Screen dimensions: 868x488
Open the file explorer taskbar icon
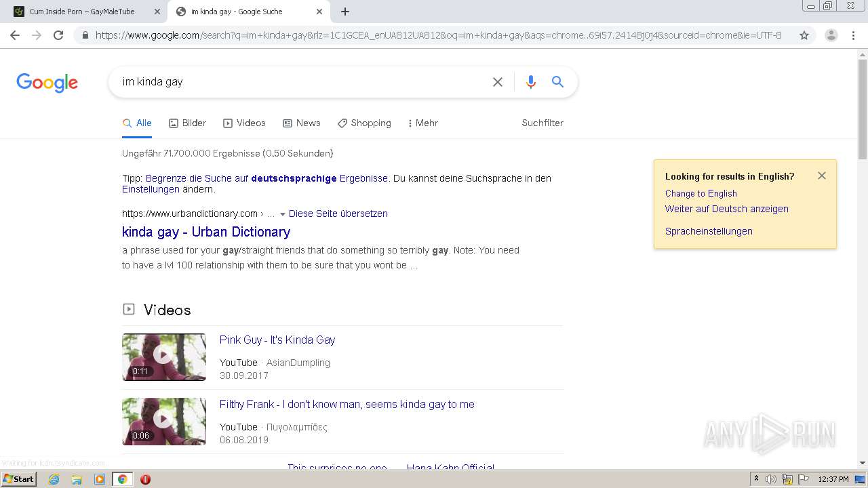tap(77, 479)
